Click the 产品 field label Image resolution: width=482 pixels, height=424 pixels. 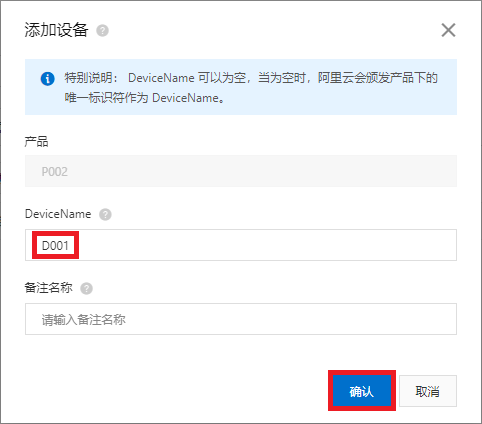[x=36, y=141]
